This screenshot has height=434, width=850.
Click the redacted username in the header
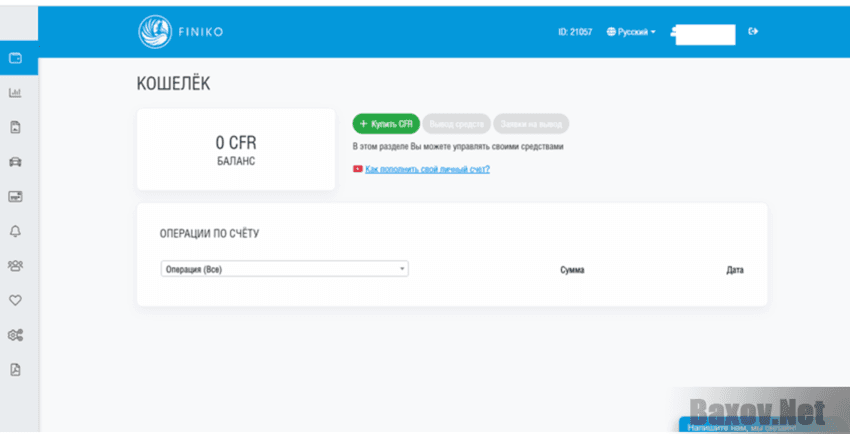[x=703, y=33]
